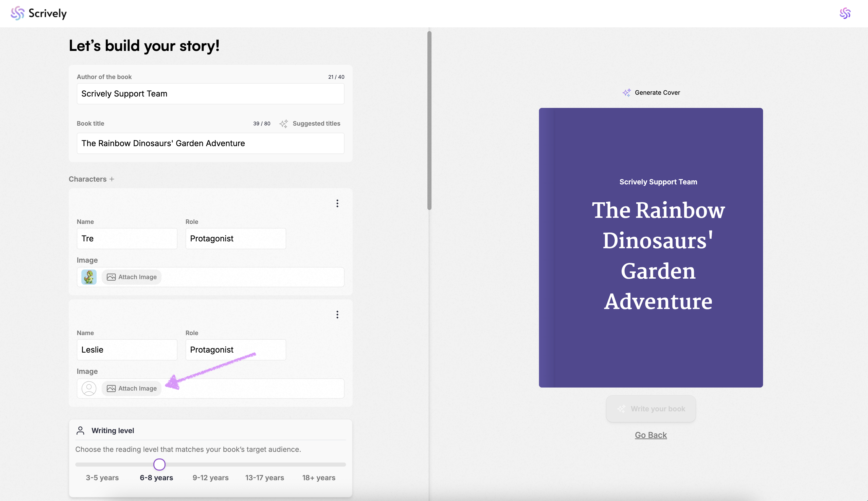Attach Image for Tre character
This screenshot has width=868, height=501.
click(132, 277)
